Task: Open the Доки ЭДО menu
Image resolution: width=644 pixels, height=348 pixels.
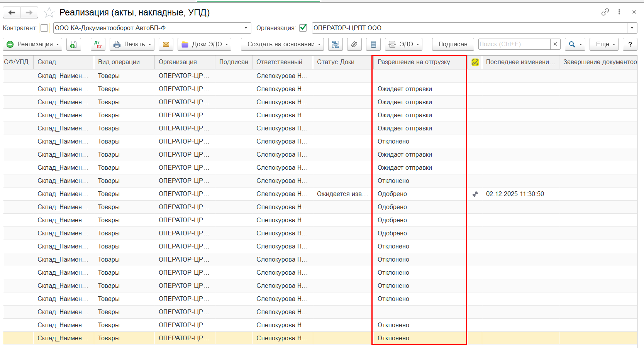Action: 204,44
